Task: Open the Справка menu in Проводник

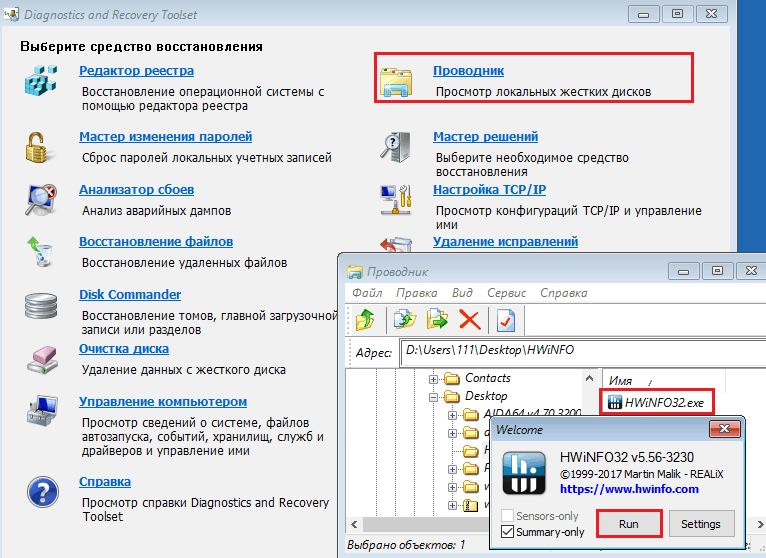Action: [563, 293]
